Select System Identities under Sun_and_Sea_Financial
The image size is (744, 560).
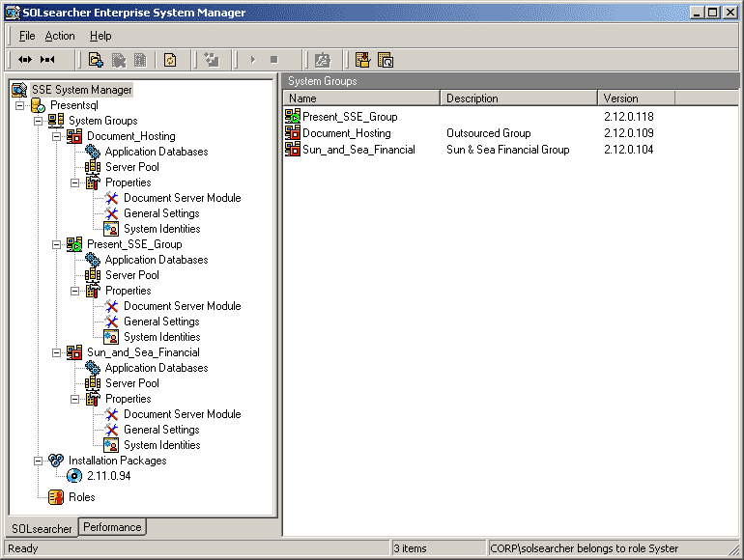click(x=161, y=445)
